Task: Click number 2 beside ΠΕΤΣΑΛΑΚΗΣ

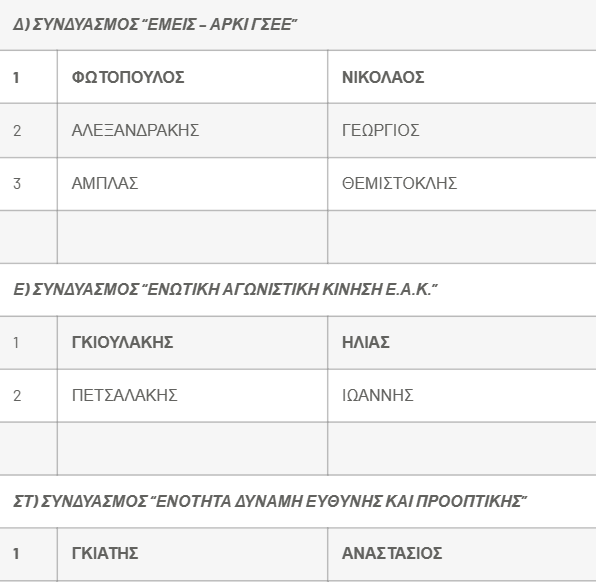Action: (x=17, y=396)
